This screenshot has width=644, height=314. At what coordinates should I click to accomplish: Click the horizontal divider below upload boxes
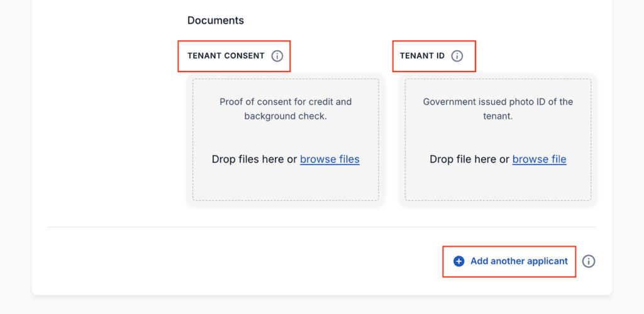pyautogui.click(x=321, y=227)
